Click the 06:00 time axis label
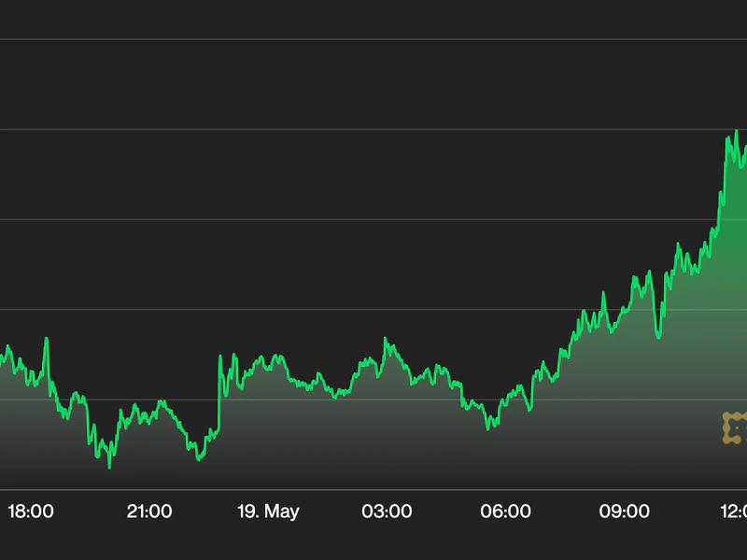Image resolution: width=747 pixels, height=560 pixels. (x=505, y=511)
